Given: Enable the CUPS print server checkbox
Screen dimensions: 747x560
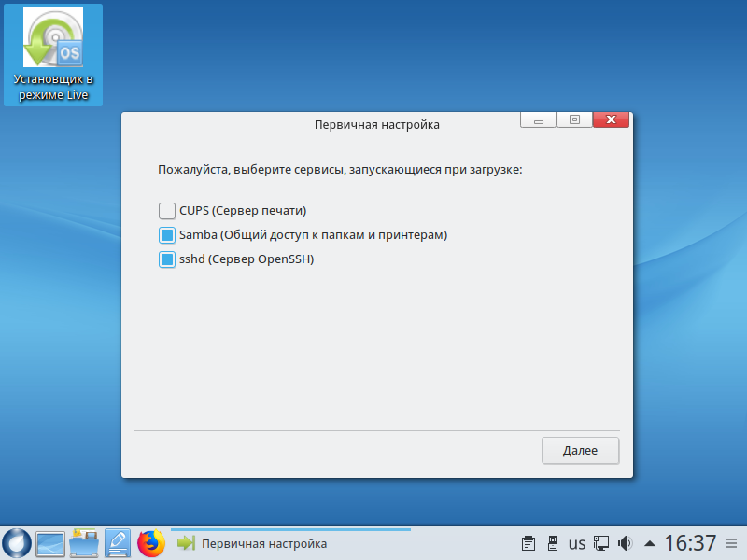Looking at the screenshot, I should click(167, 210).
